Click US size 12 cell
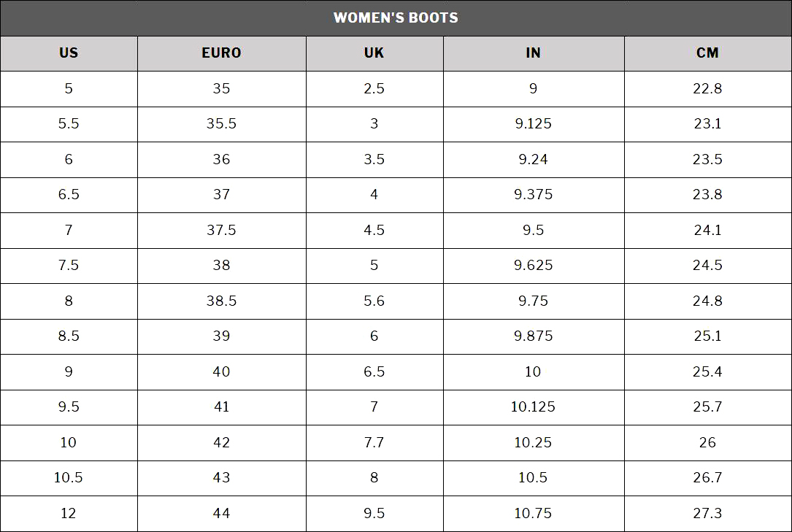 pos(69,513)
